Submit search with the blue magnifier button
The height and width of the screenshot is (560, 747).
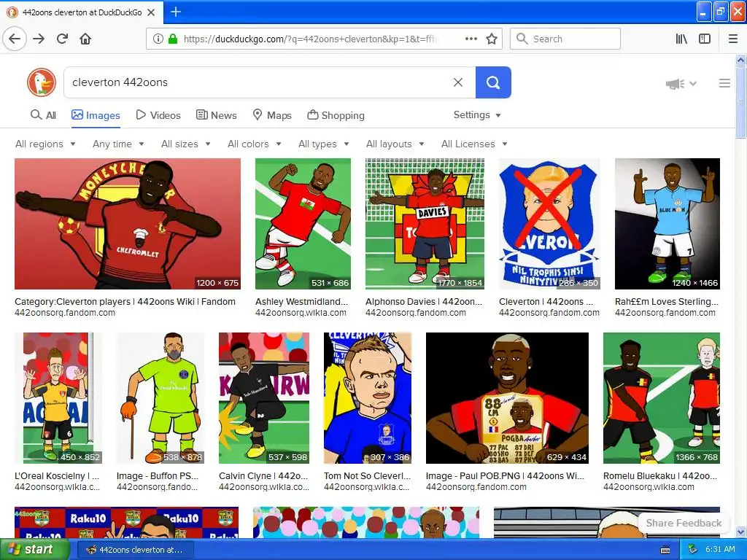tap(493, 82)
